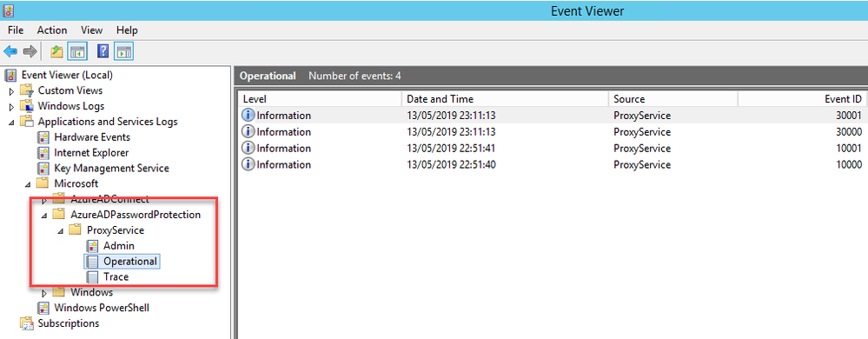The width and height of the screenshot is (868, 339).
Task: Click the Hardware Events log icon
Action: tap(43, 136)
